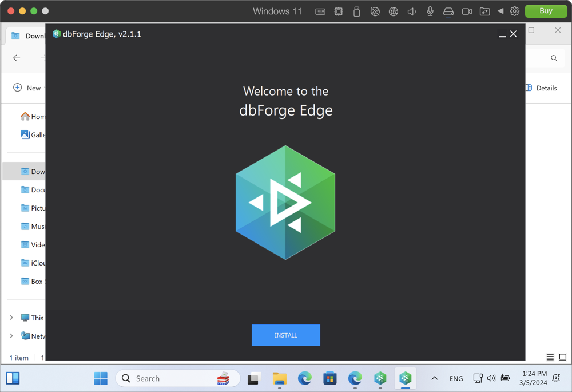Open second Microsoft Edge taskbar icon

(x=355, y=378)
